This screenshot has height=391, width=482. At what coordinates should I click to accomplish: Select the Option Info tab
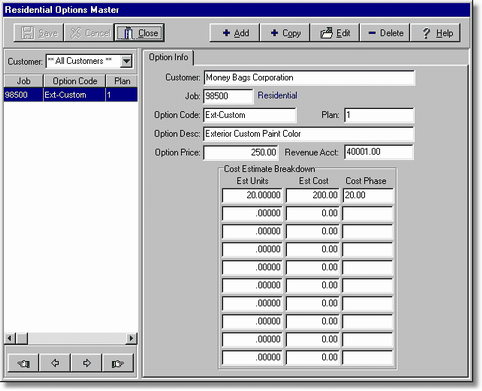click(x=168, y=57)
